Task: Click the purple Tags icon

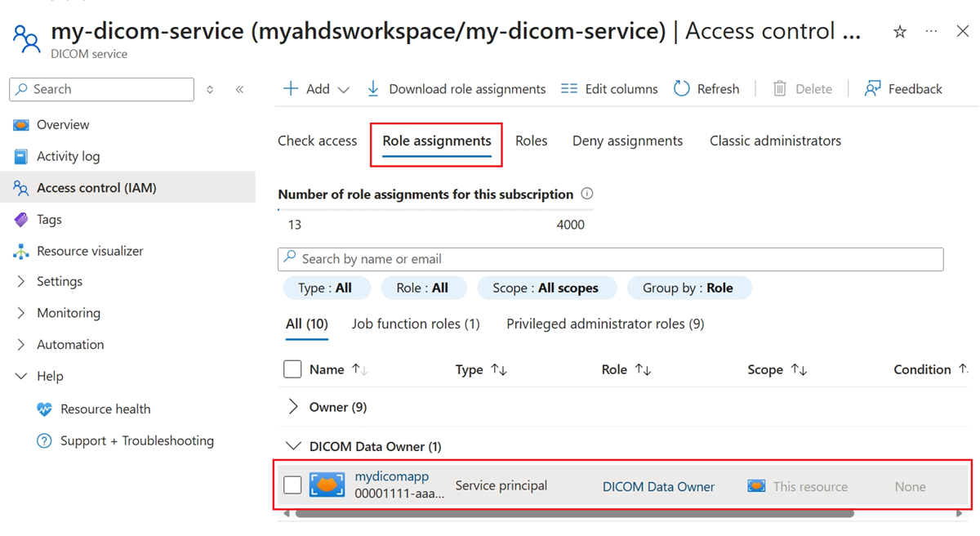Action: point(21,220)
